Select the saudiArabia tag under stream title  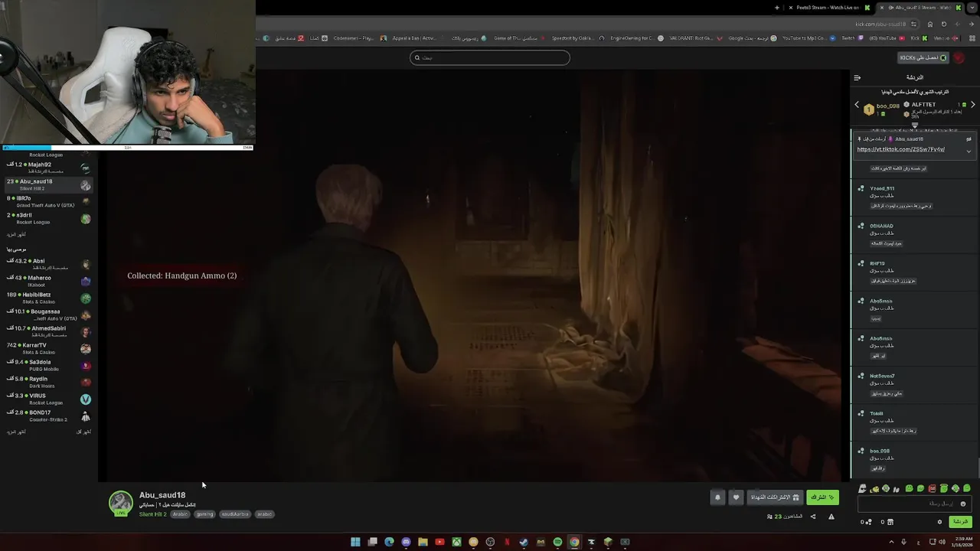point(235,514)
